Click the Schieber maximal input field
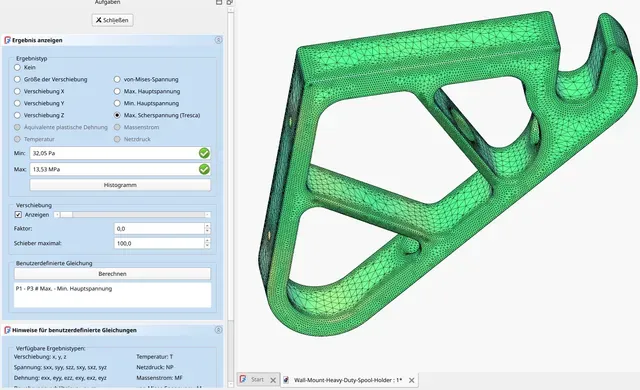 pyautogui.click(x=159, y=243)
